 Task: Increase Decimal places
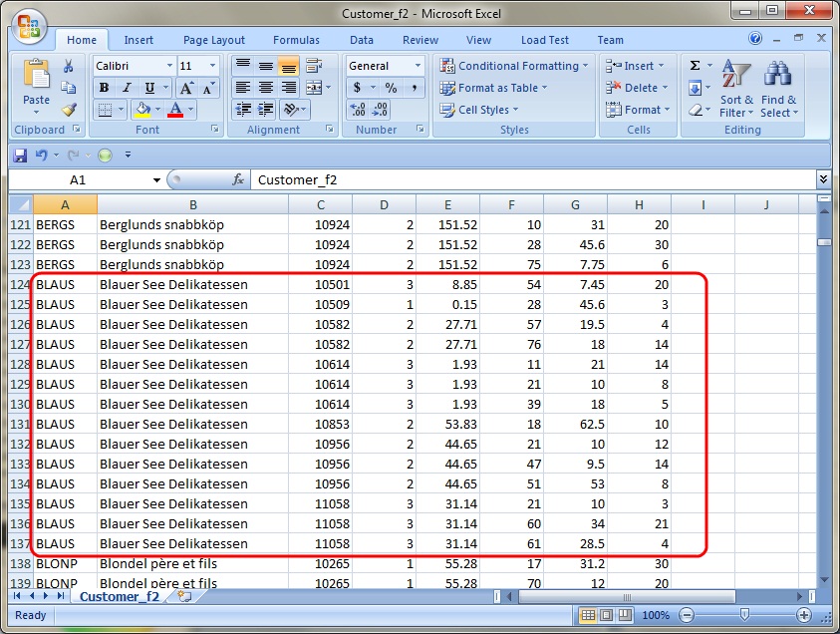pyautogui.click(x=358, y=110)
